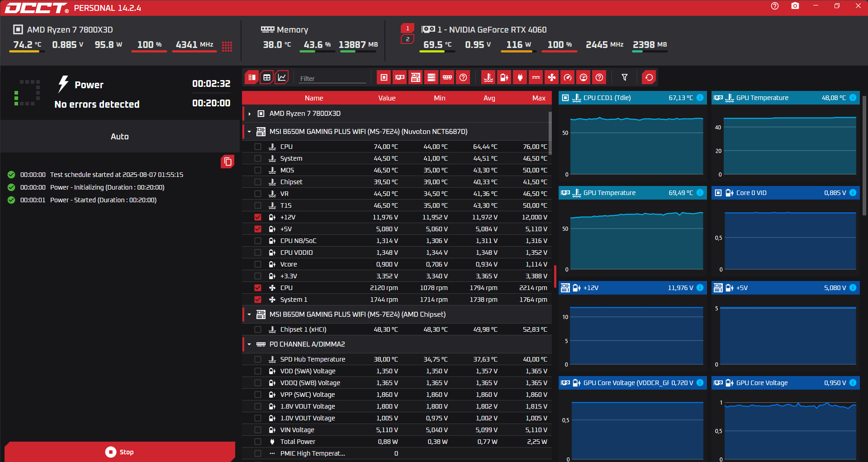Toggle the unknown hardware filter icon

tap(463, 77)
